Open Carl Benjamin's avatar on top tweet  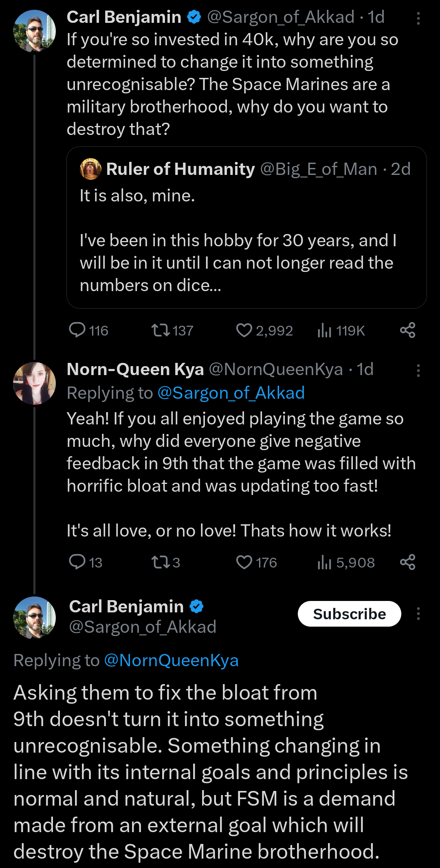pos(35,31)
